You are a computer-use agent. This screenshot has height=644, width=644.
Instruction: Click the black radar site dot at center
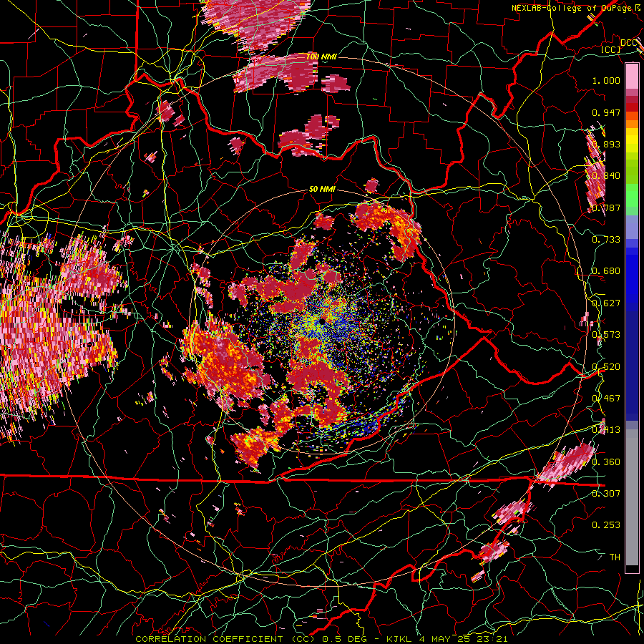323,321
